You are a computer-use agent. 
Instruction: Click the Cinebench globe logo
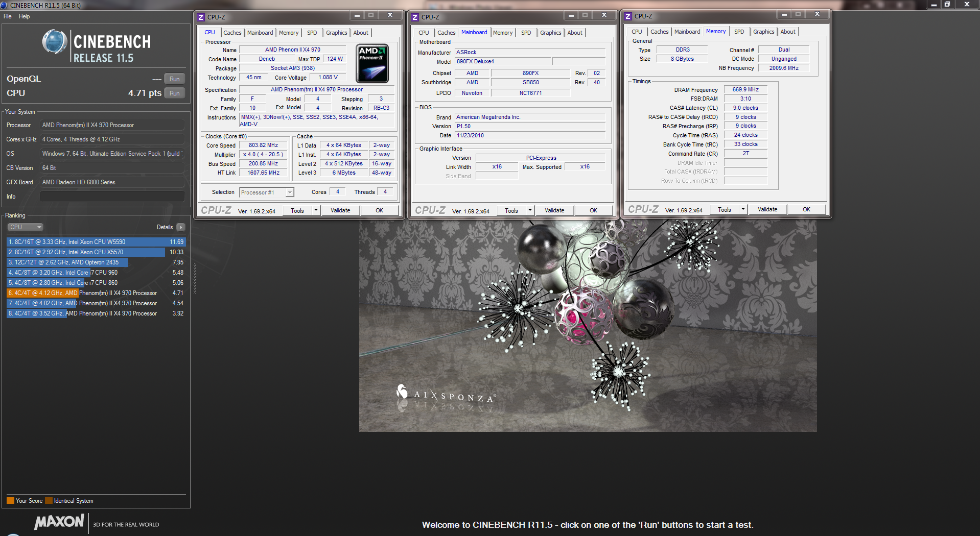(x=55, y=42)
